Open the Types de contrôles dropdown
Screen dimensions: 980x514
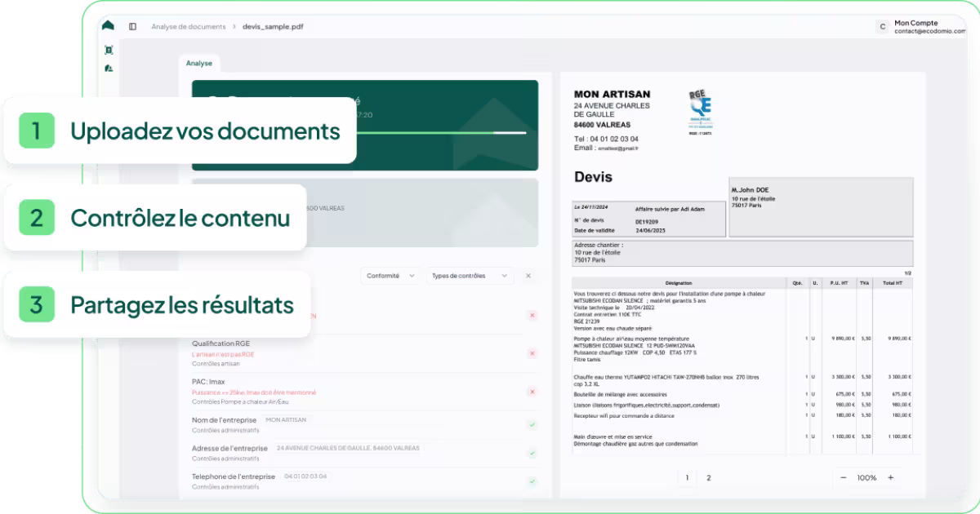pos(470,276)
